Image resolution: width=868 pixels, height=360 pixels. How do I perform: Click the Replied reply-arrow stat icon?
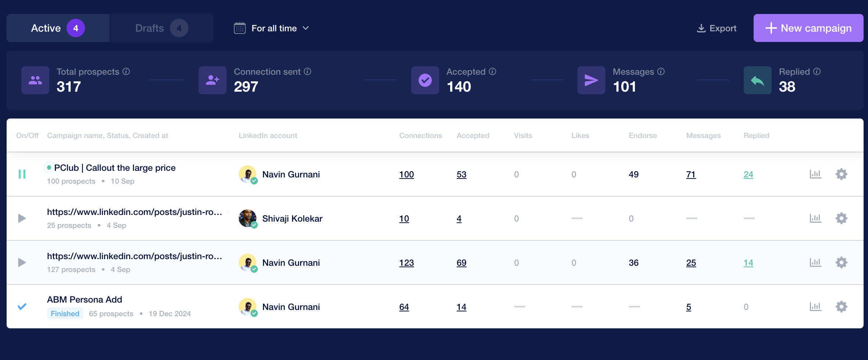757,80
